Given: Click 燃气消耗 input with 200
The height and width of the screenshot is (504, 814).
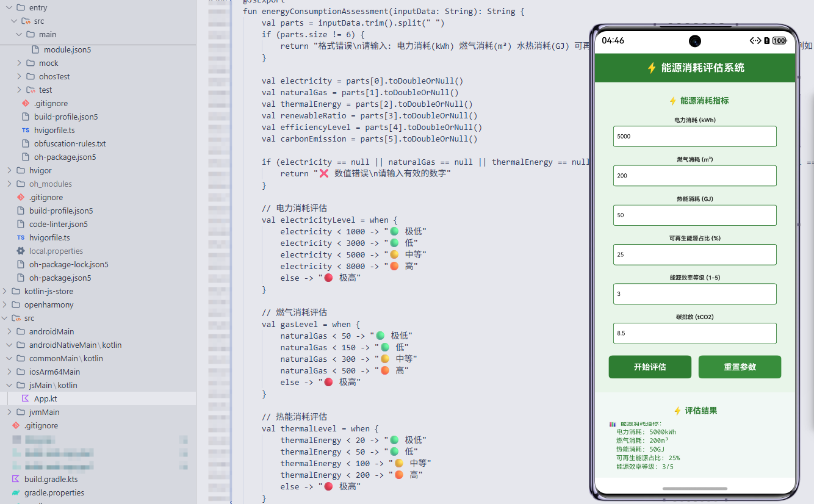Looking at the screenshot, I should point(694,176).
